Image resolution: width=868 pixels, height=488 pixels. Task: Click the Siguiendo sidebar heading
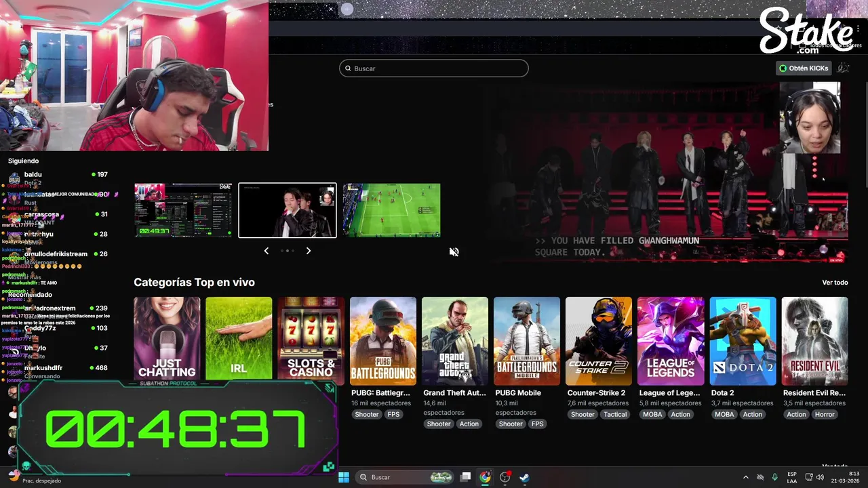click(x=23, y=161)
